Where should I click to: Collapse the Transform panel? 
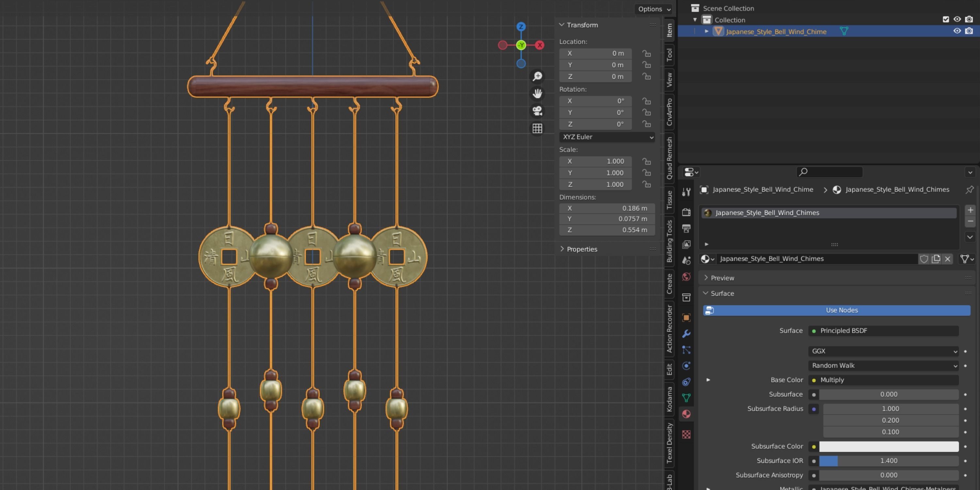[562, 25]
